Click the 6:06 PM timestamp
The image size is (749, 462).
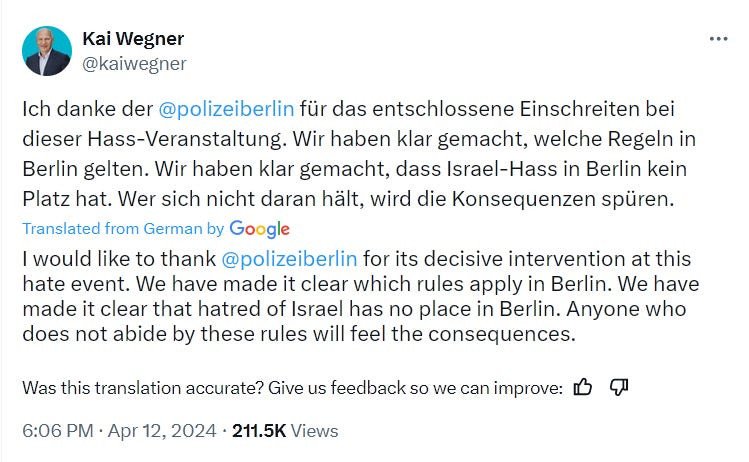[58, 431]
